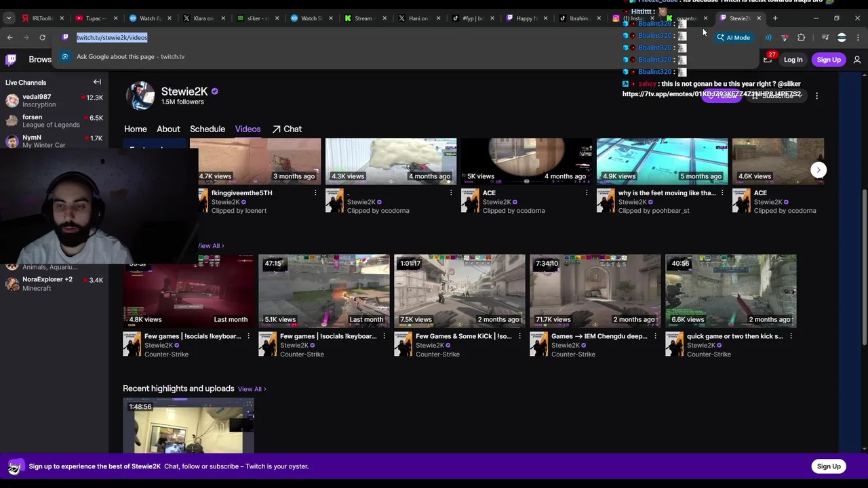868x488 pixels.
Task: Switch to the About tab
Action: [x=168, y=129]
